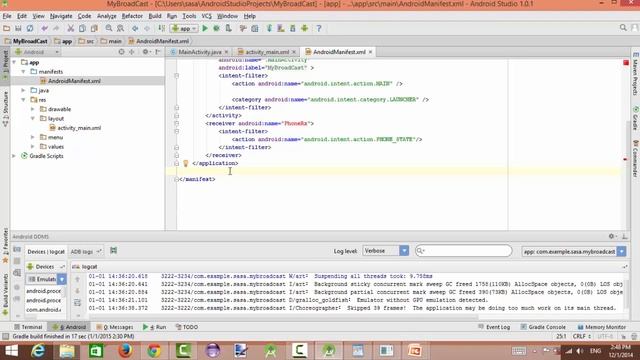
Task: Open the SDK Manager icon
Action: click(293, 28)
